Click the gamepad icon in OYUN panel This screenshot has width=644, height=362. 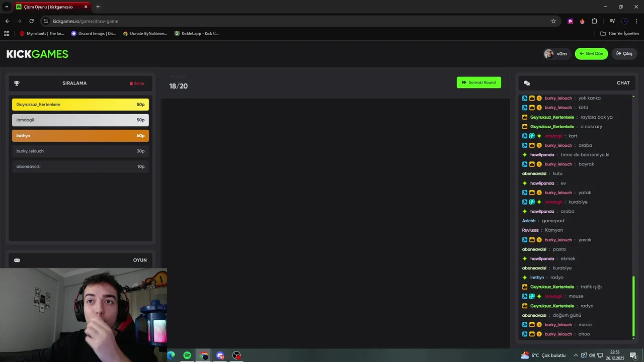(x=17, y=260)
